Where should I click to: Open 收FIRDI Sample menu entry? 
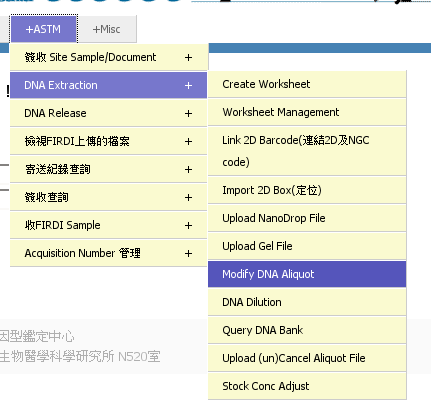pos(108,225)
